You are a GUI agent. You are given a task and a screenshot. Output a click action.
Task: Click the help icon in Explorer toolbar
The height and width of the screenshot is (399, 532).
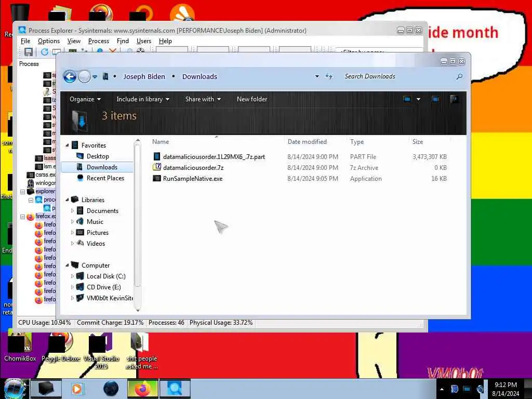coord(454,99)
